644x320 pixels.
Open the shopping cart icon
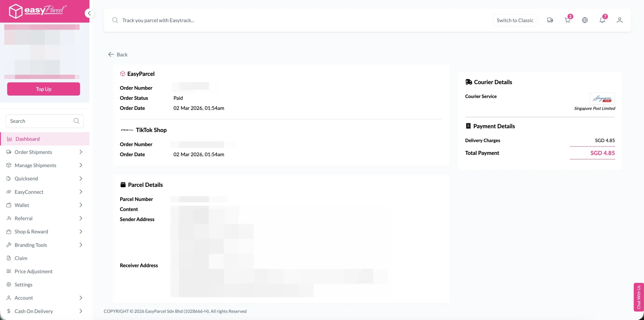pos(567,20)
